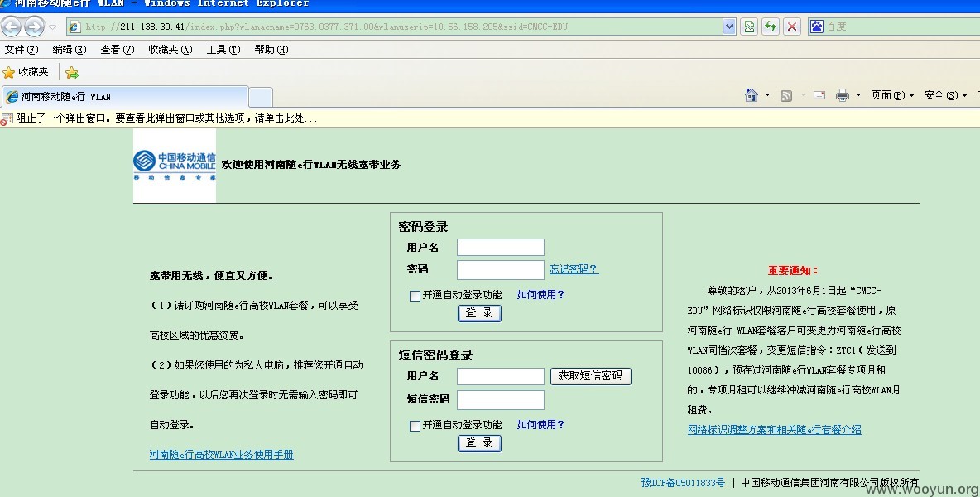The height and width of the screenshot is (497, 980).
Task: Expand the address bar history dropdown
Action: point(728,27)
